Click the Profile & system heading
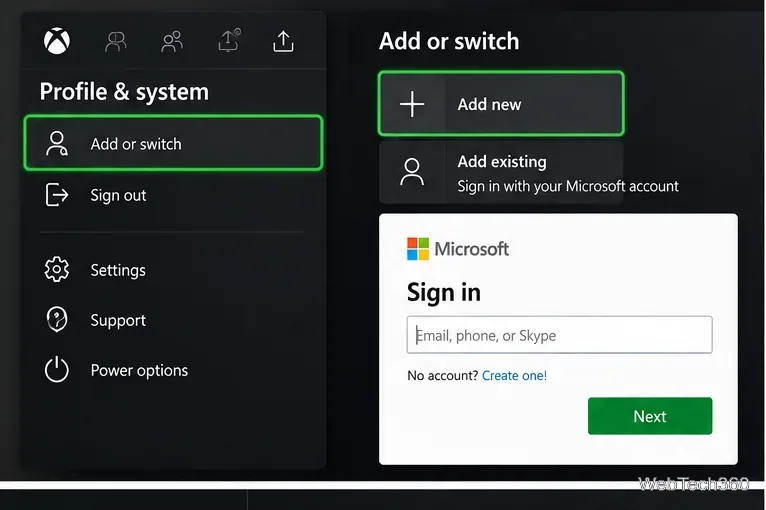This screenshot has height=510, width=766. click(124, 92)
